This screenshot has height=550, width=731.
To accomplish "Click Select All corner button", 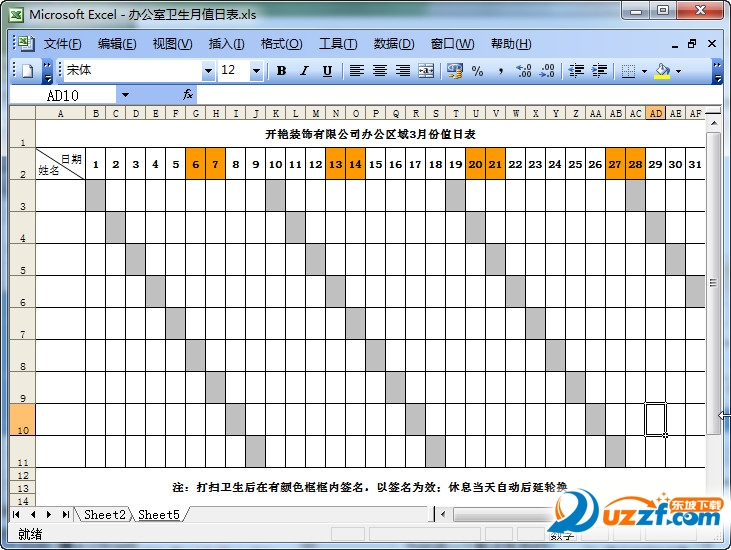I will point(22,113).
